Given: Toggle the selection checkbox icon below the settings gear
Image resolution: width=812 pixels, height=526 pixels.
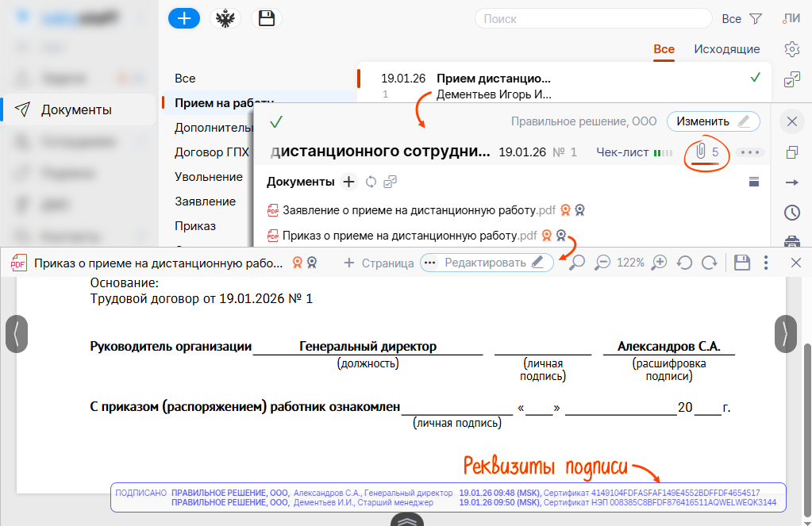Looking at the screenshot, I should [x=791, y=79].
